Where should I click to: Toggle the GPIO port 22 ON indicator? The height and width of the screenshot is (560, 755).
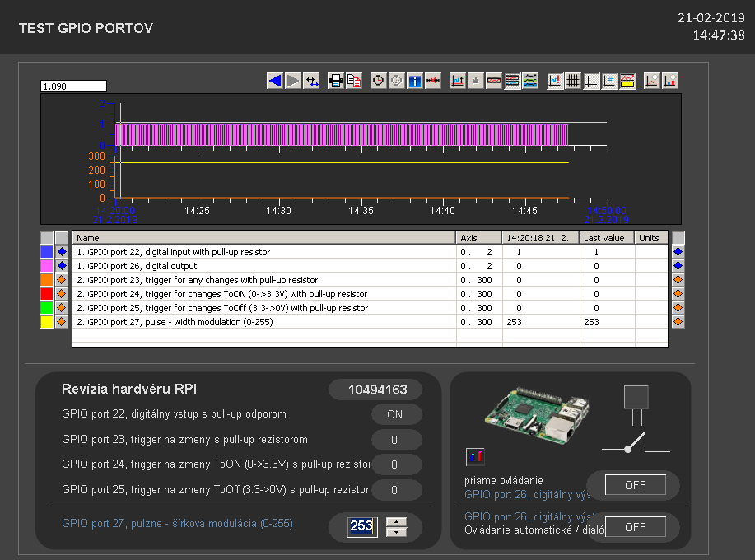pos(396,414)
